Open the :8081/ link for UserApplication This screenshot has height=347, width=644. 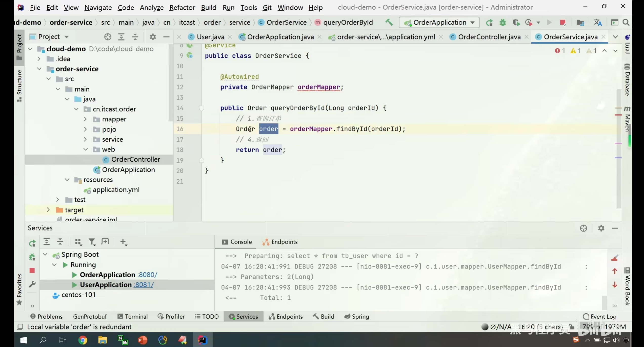pyautogui.click(x=144, y=285)
